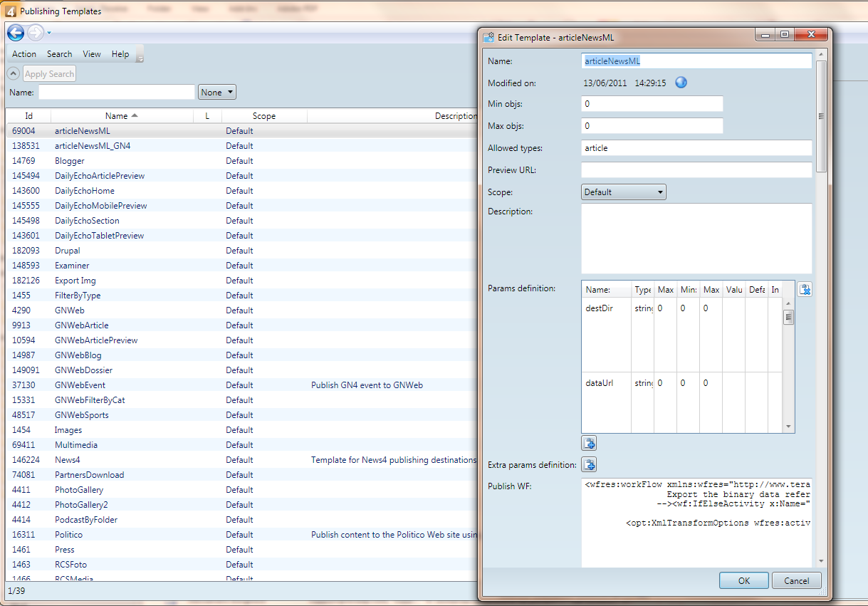Select the Drupal template row

click(242, 251)
